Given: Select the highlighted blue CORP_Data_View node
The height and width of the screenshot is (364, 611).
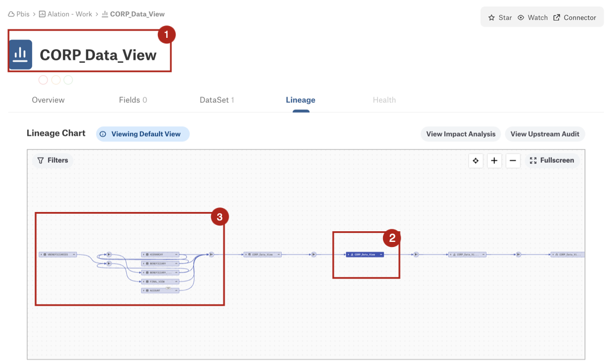Looking at the screenshot, I should [365, 254].
